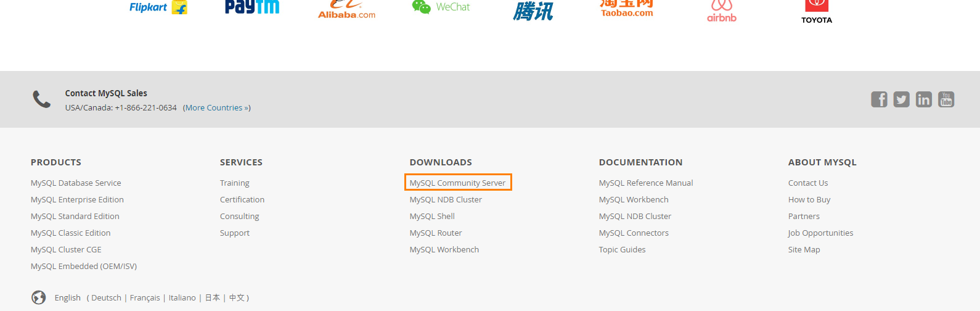The image size is (980, 311).
Task: Click the airbnb customer logo
Action: [722, 11]
